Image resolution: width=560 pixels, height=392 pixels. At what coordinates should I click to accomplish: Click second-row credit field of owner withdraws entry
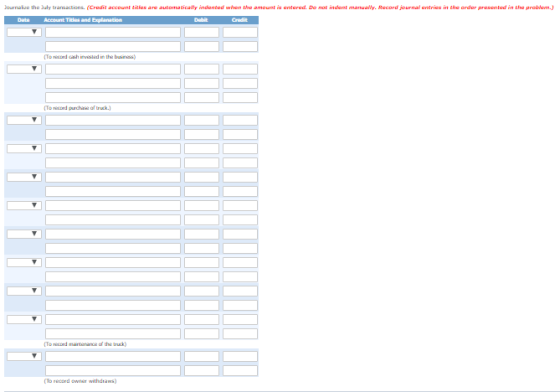(x=240, y=371)
